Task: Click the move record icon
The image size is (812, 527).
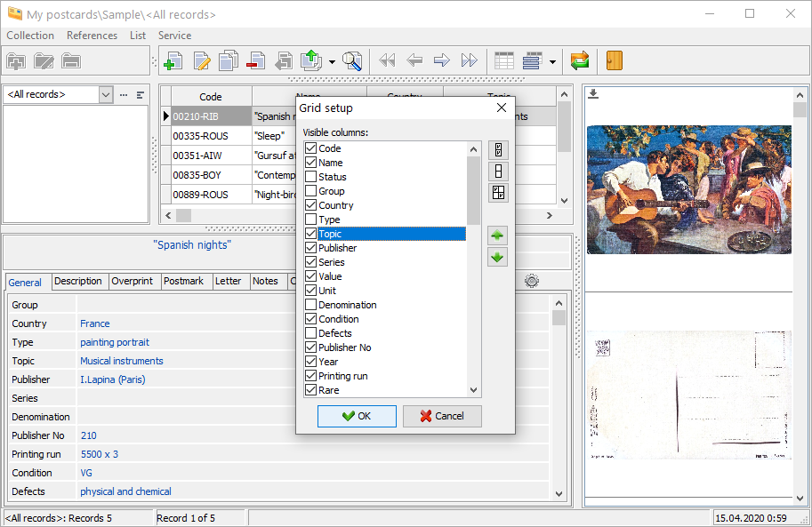Action: [284, 60]
